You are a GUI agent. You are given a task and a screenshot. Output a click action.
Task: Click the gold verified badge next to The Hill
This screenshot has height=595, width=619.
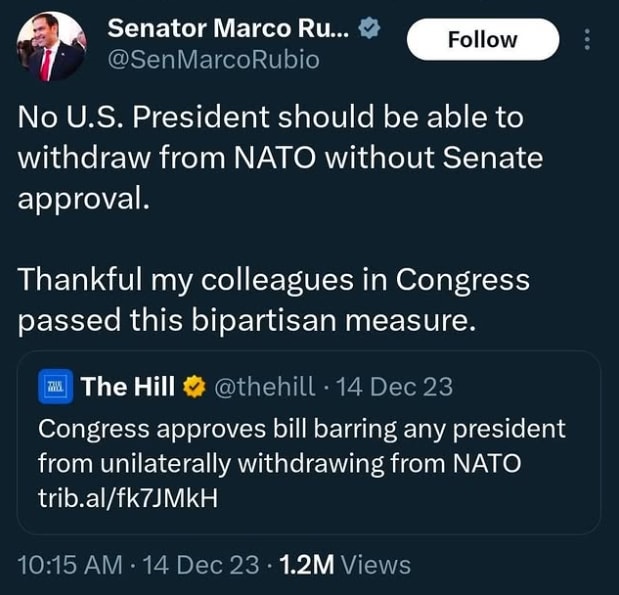tap(197, 386)
